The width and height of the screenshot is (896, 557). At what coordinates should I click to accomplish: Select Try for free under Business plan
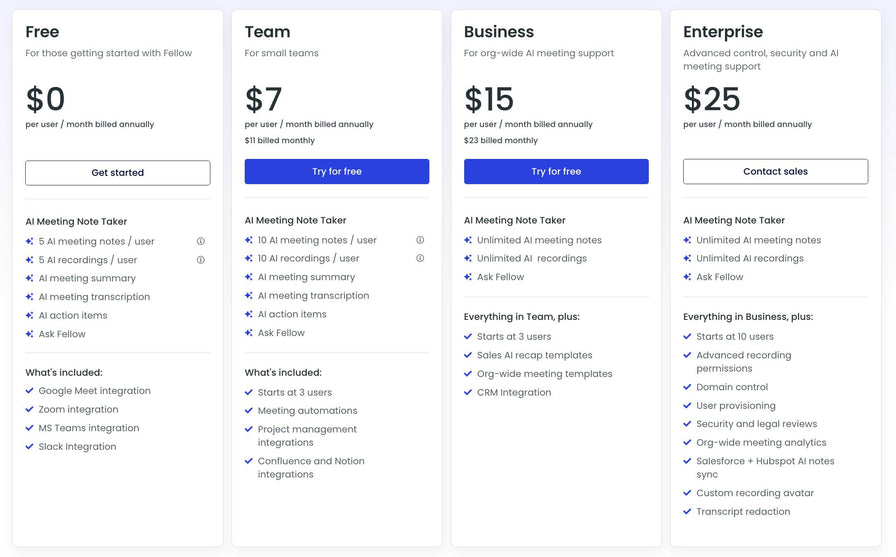[556, 172]
